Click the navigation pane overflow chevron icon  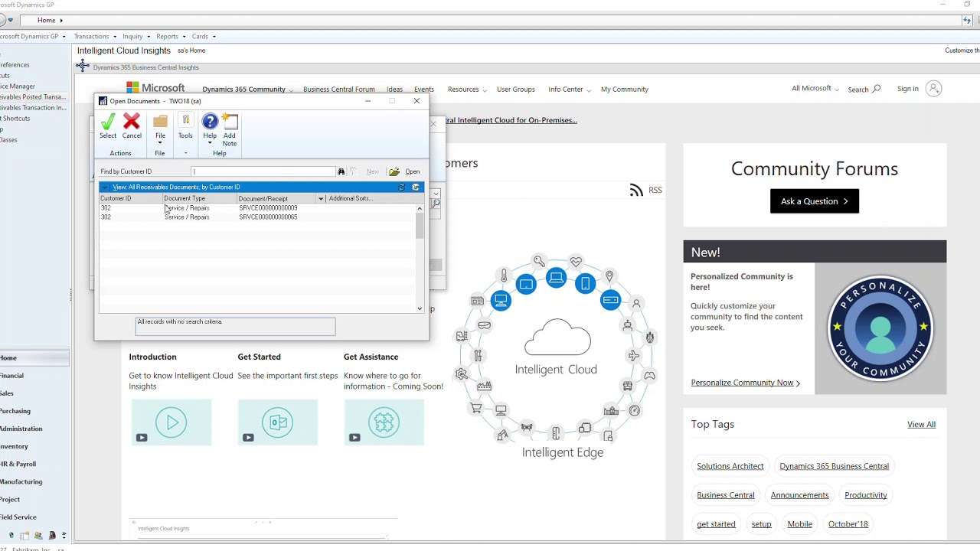click(64, 536)
